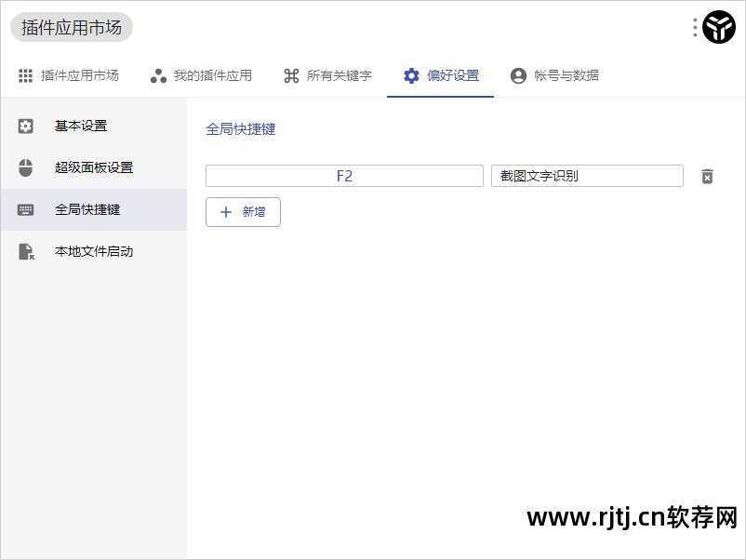The image size is (746, 560).
Task: Click the file icon for 本地文件启动
Action: [x=27, y=252]
